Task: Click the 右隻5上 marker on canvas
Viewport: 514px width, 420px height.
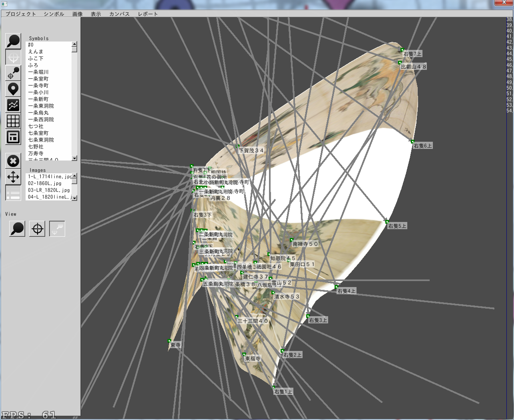Action: point(387,222)
